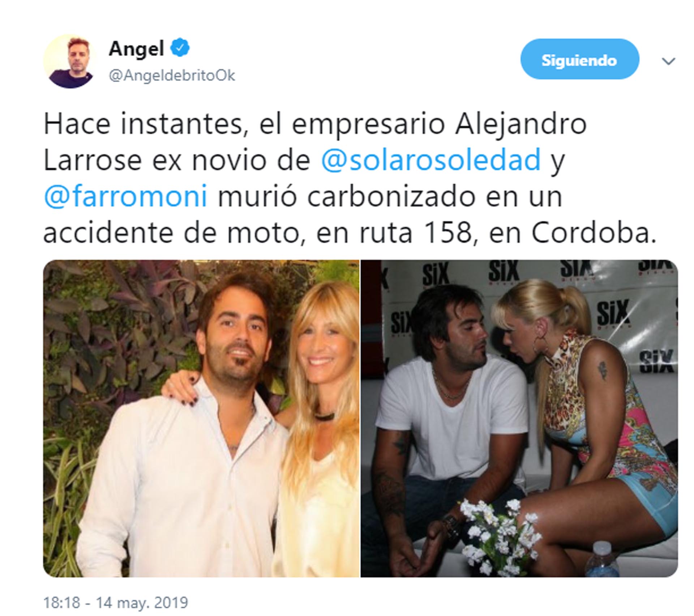This screenshot has height=616, width=694.
Task: Click the blue verified badge icon
Action: point(180,48)
